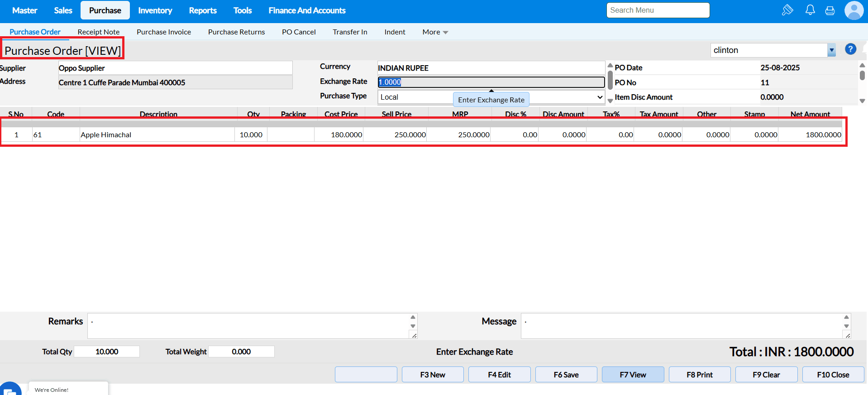Expand the clinton user dropdown
The image size is (868, 395).
tap(831, 50)
